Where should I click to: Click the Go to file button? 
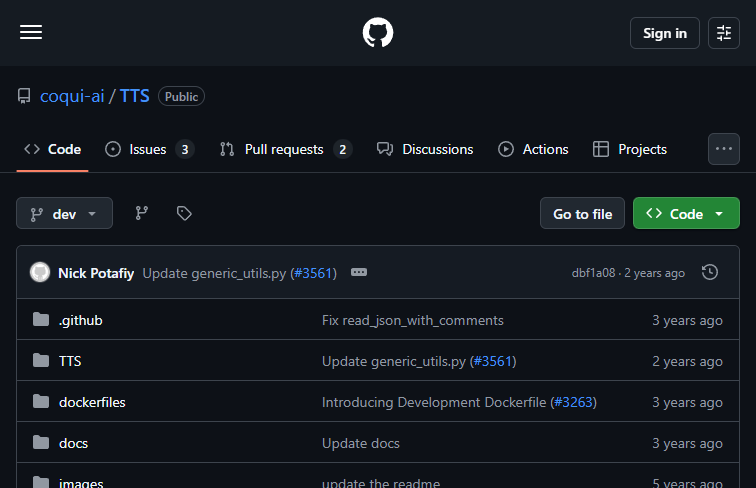click(582, 213)
